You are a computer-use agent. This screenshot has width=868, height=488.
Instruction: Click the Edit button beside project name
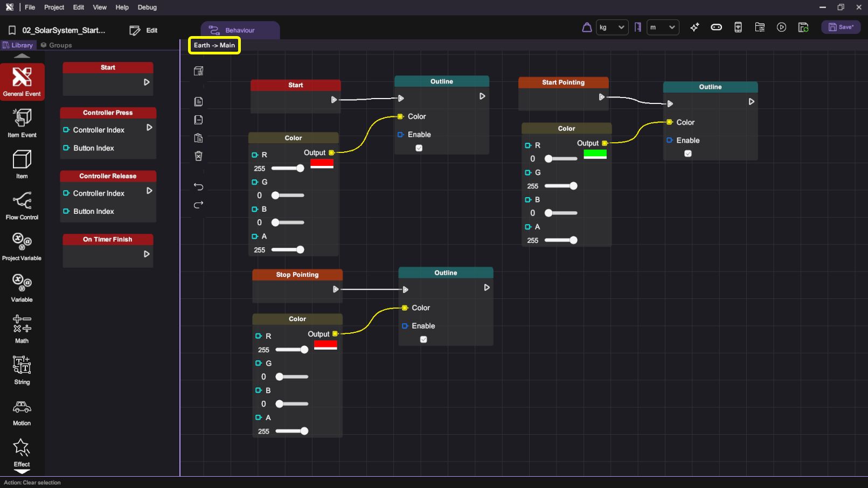click(x=144, y=31)
